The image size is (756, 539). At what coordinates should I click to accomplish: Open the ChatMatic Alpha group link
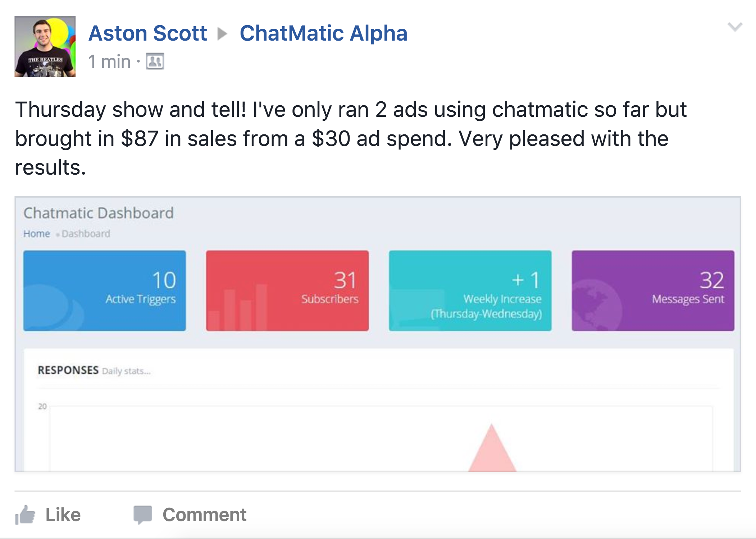(x=323, y=33)
